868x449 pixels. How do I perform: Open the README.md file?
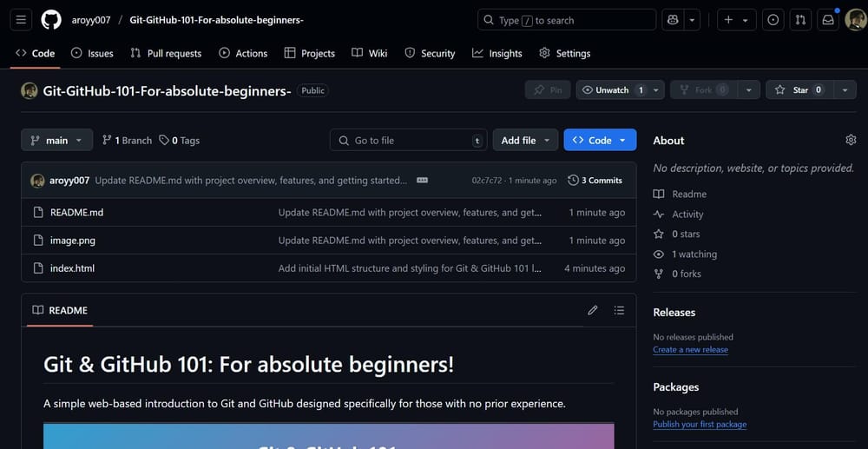point(76,213)
